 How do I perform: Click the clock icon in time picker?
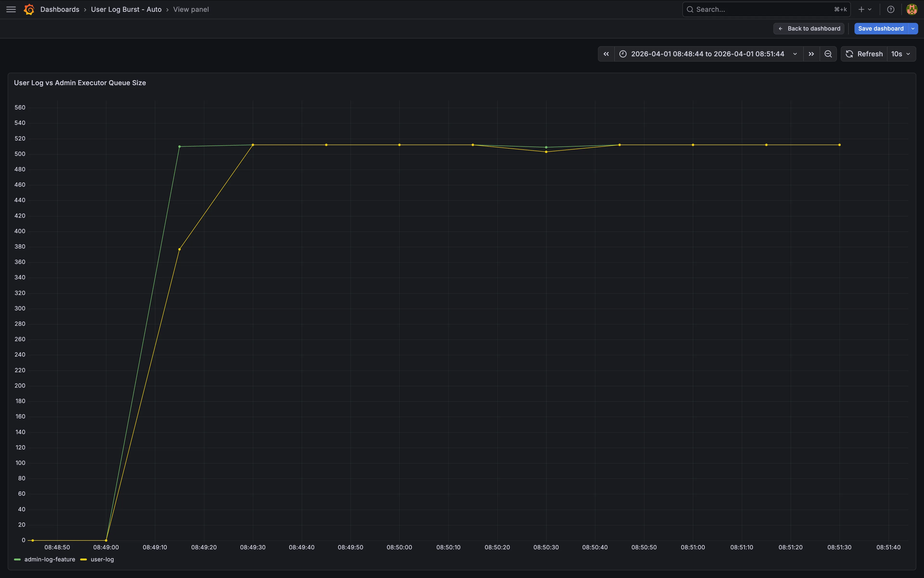(623, 54)
